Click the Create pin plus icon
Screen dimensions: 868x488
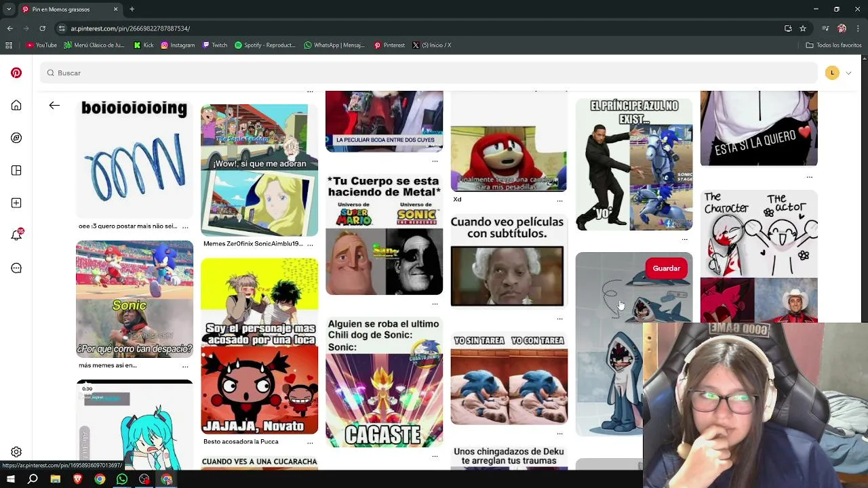tap(16, 203)
